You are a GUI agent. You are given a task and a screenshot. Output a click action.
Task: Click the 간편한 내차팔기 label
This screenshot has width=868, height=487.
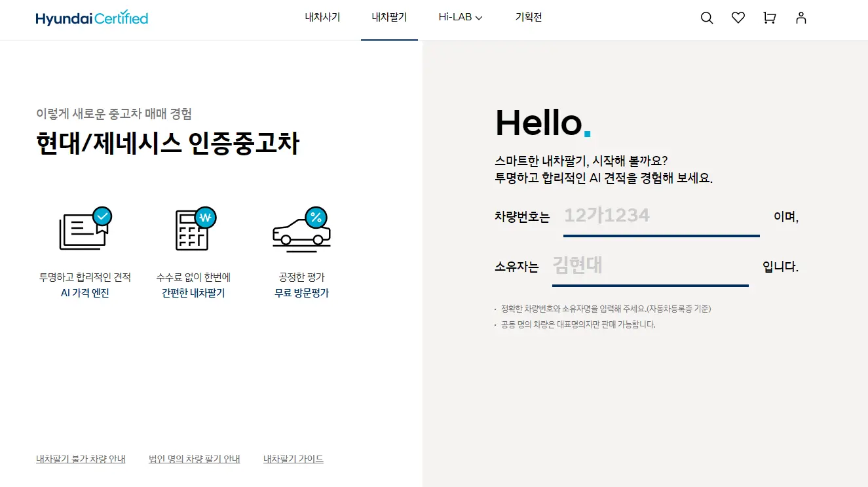pos(193,293)
